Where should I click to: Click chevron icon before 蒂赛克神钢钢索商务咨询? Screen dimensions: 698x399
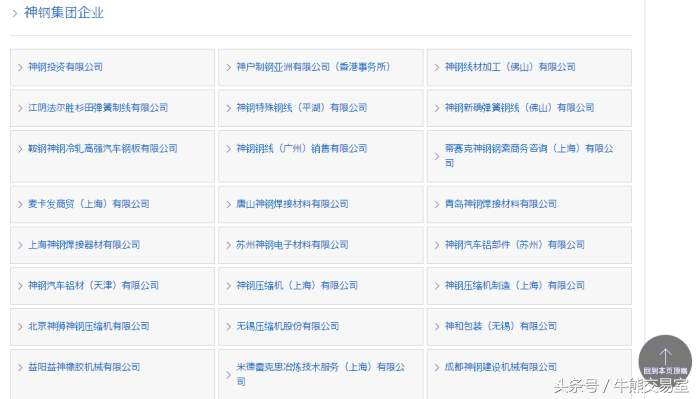[x=437, y=156]
